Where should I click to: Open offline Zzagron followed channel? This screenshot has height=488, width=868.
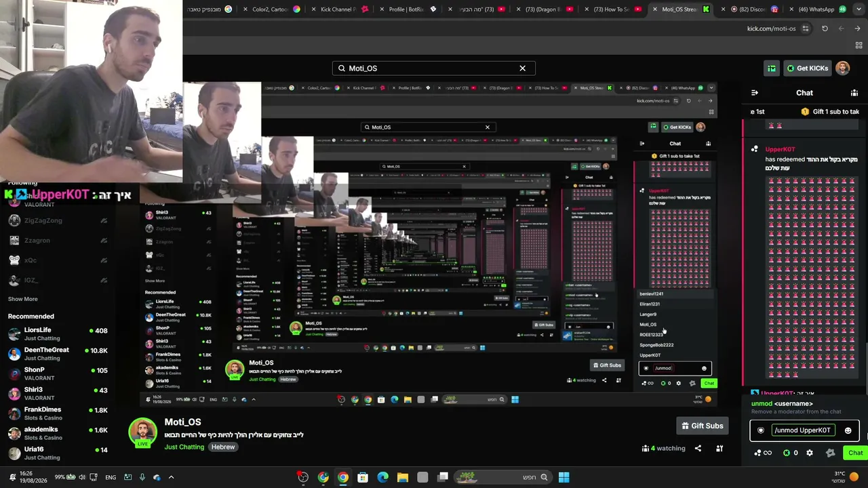[57, 240]
